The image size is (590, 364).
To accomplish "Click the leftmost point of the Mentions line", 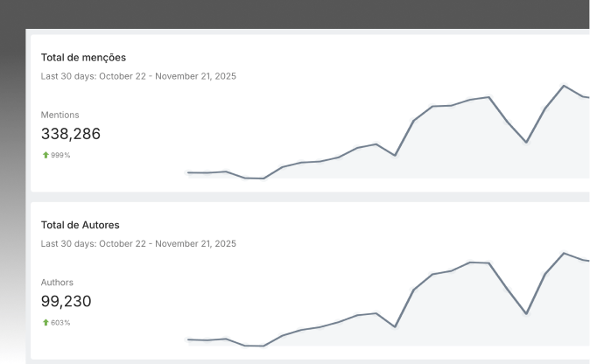I will 188,172.
